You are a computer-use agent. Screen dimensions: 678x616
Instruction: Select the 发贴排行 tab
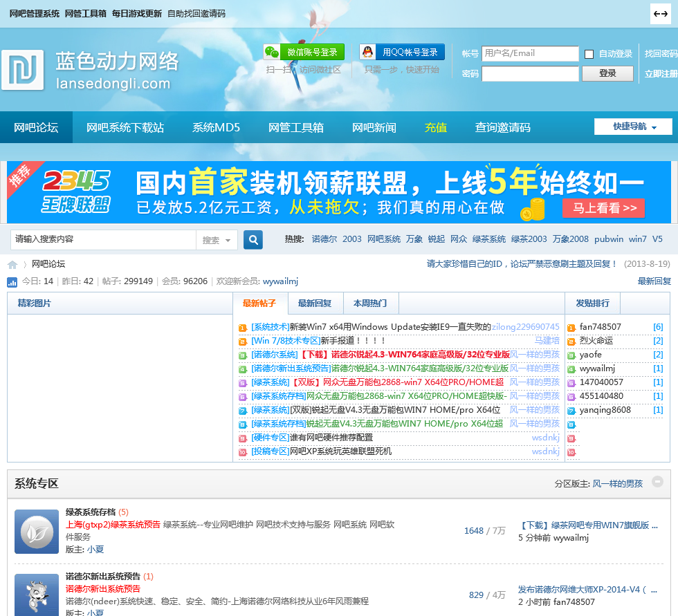point(592,304)
